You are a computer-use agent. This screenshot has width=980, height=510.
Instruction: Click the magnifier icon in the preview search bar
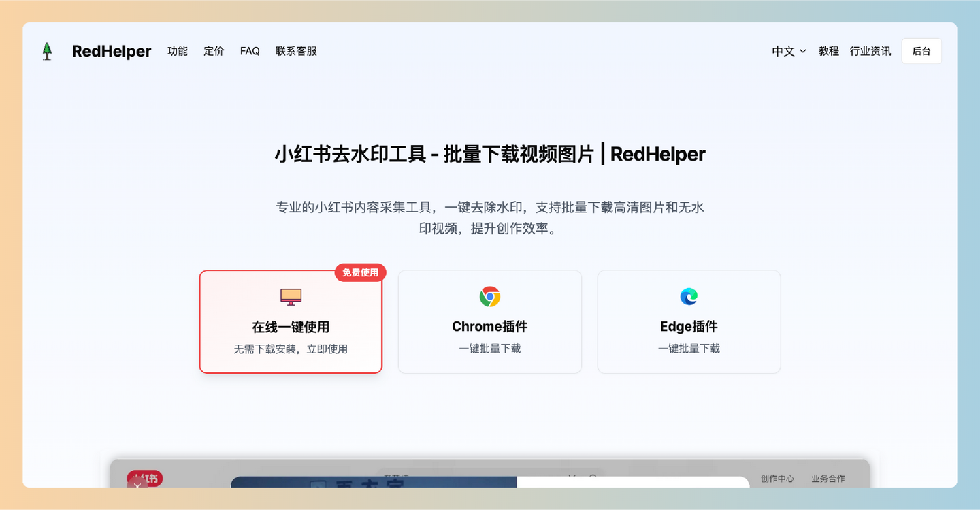point(593,479)
